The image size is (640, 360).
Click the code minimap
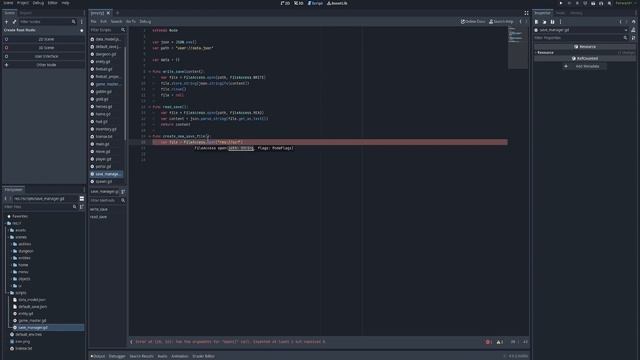click(x=518, y=47)
